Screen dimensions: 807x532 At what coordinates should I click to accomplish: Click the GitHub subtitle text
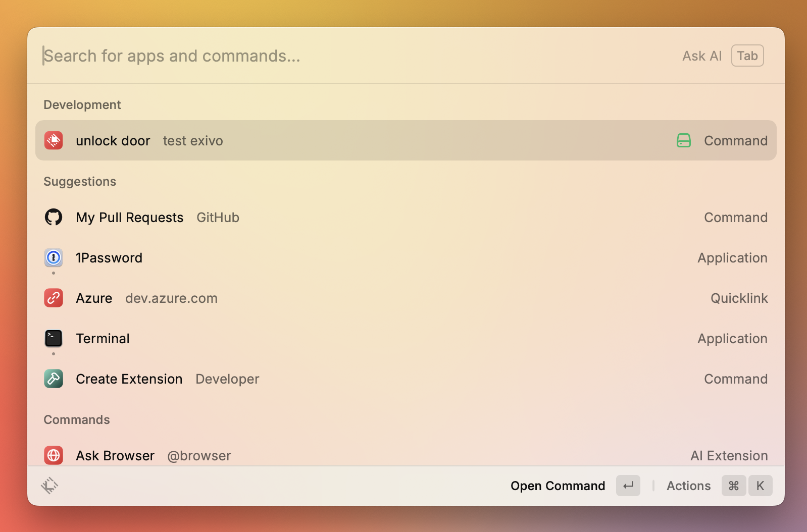[x=218, y=218]
